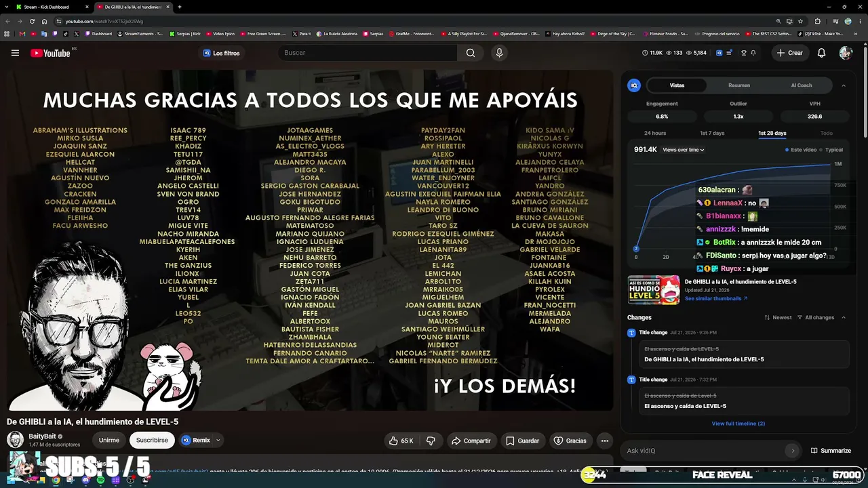The image size is (868, 488).
Task: Save the video with Guardar
Action: pyautogui.click(x=522, y=441)
